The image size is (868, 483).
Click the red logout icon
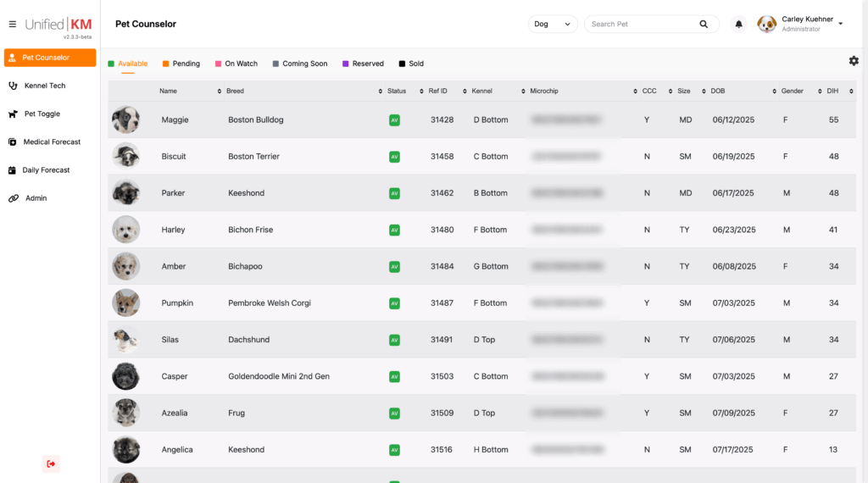(51, 464)
